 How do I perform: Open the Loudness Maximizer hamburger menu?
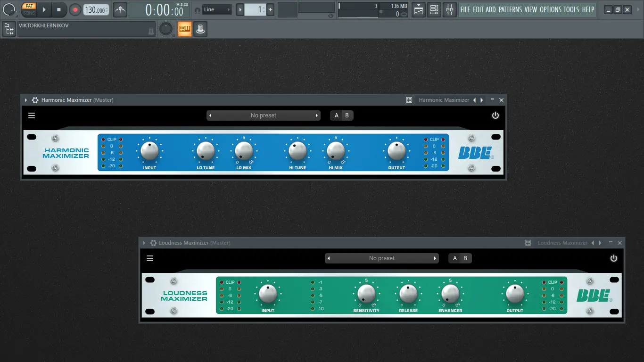tap(149, 258)
